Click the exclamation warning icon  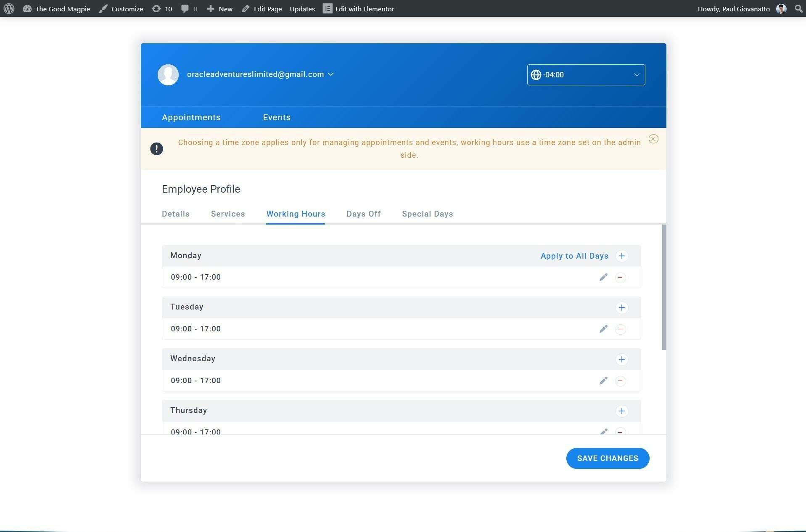click(x=156, y=149)
